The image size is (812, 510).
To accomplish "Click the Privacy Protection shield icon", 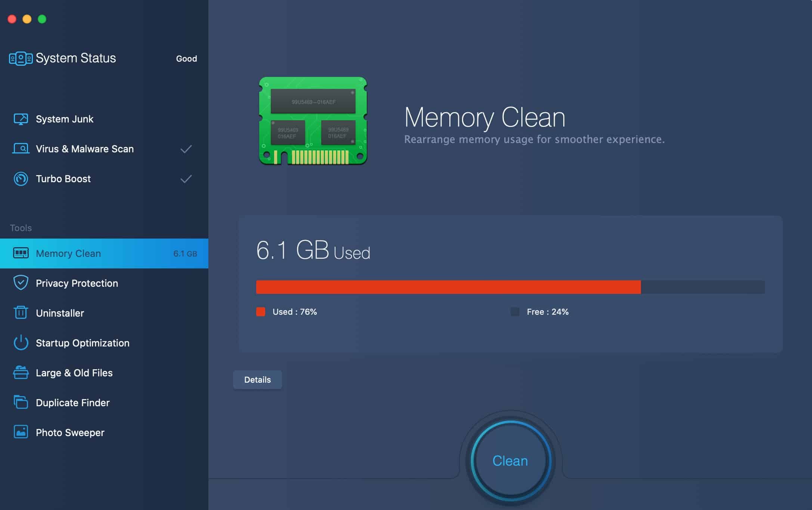I will tap(21, 283).
